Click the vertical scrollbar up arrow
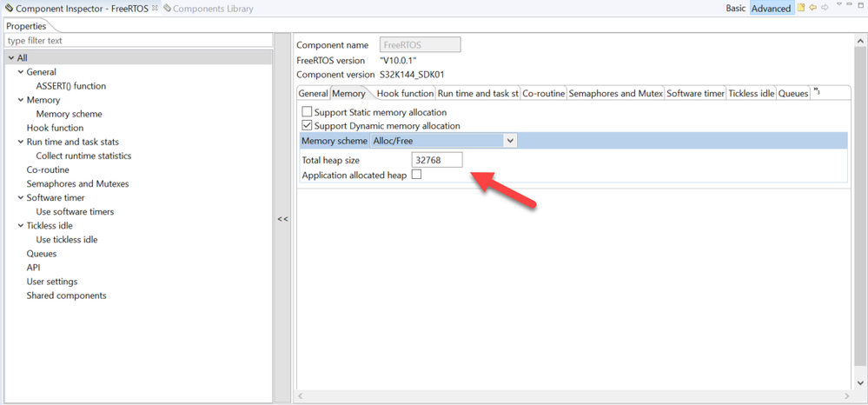This screenshot has width=868, height=405. tap(861, 41)
